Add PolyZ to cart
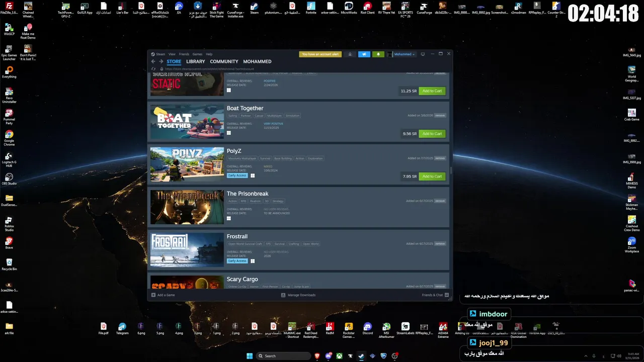Screen dimensions: 644x362 coord(432,176)
